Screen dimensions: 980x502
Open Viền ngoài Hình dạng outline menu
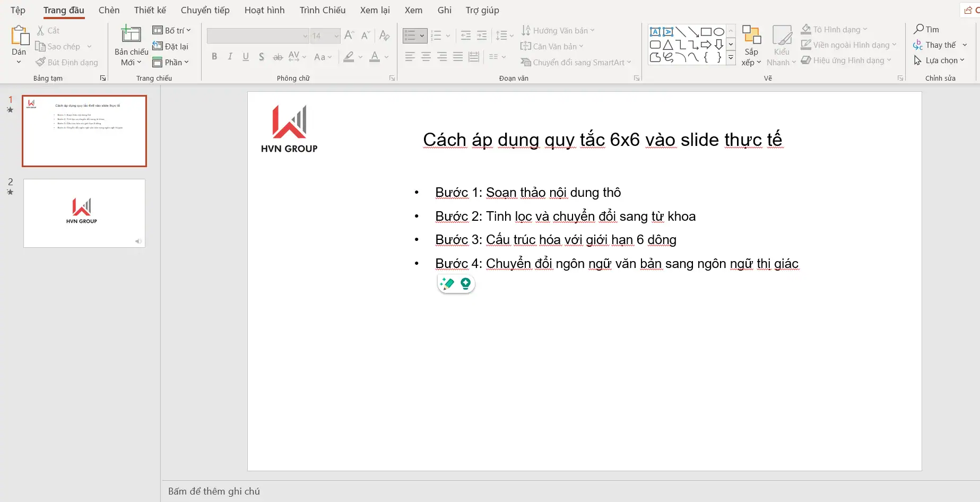coord(848,45)
